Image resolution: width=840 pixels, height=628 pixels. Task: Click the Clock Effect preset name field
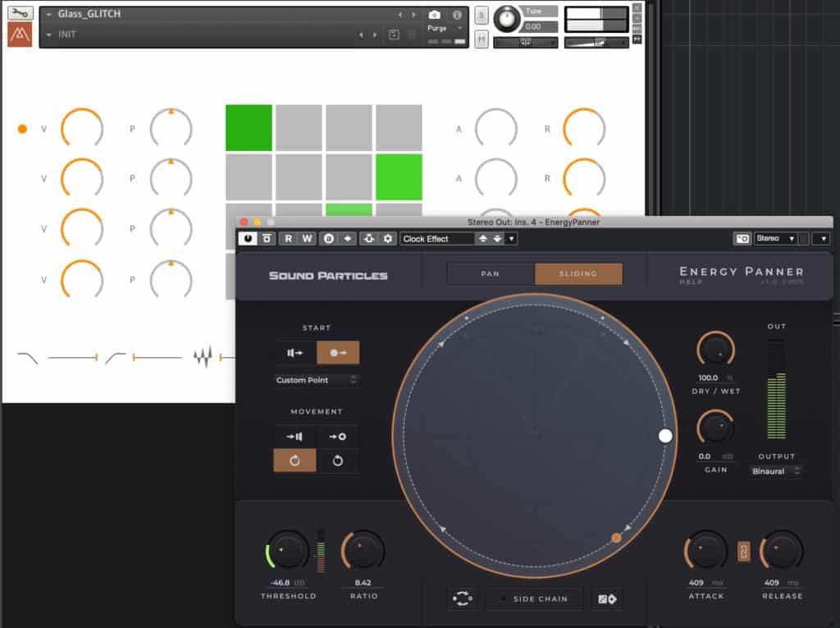click(437, 239)
